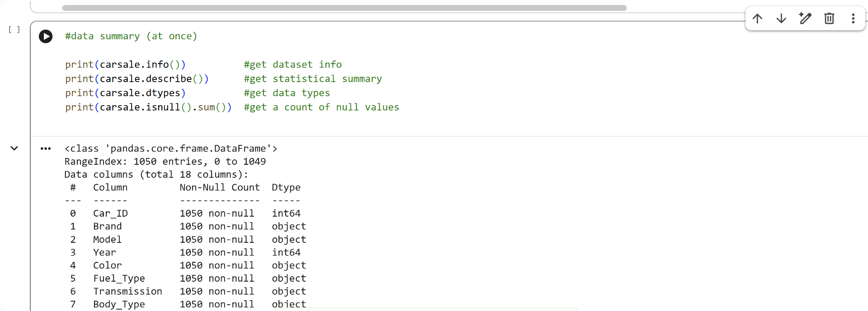
Task: Click the 'Transmission' column row
Action: [188, 292]
